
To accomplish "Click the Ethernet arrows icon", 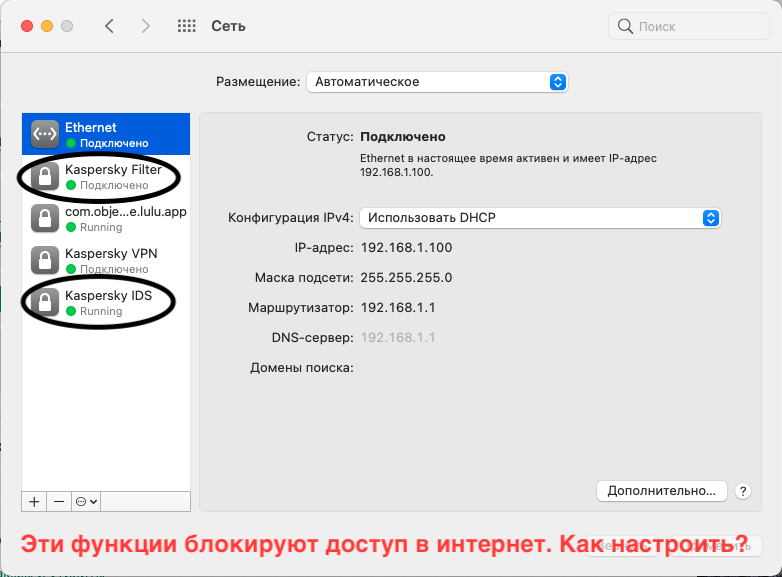I will [x=45, y=134].
